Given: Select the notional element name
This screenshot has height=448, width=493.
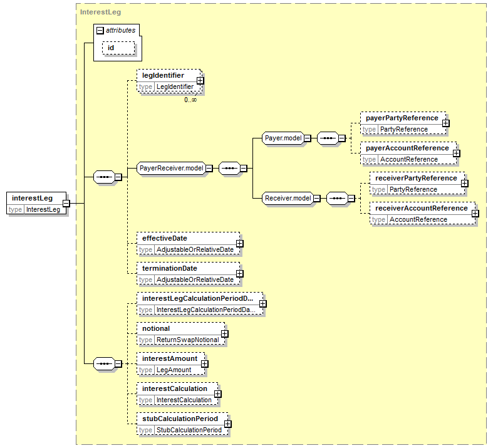Looking at the screenshot, I should pyautogui.click(x=156, y=328).
